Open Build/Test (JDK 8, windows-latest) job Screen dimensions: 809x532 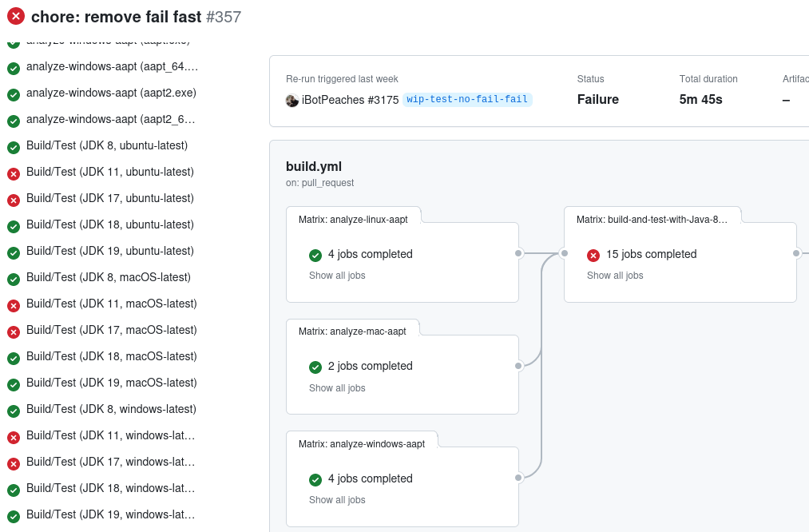click(111, 409)
